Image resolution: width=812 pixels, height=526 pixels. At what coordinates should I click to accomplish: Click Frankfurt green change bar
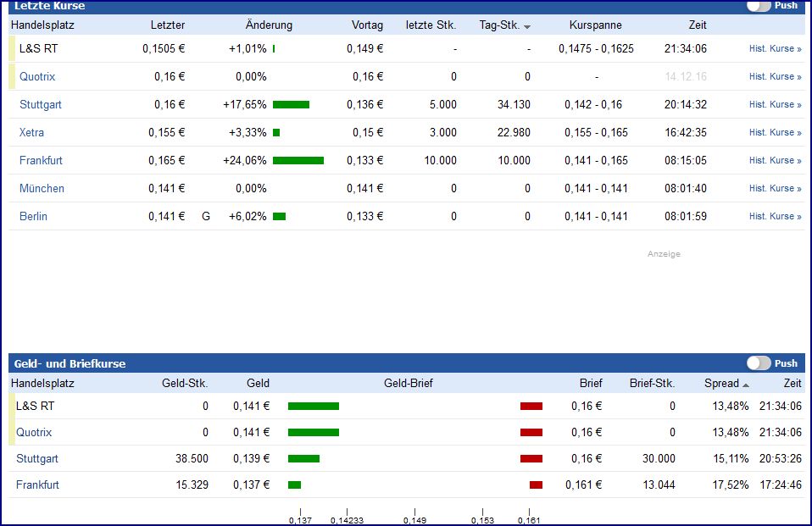[x=298, y=161]
